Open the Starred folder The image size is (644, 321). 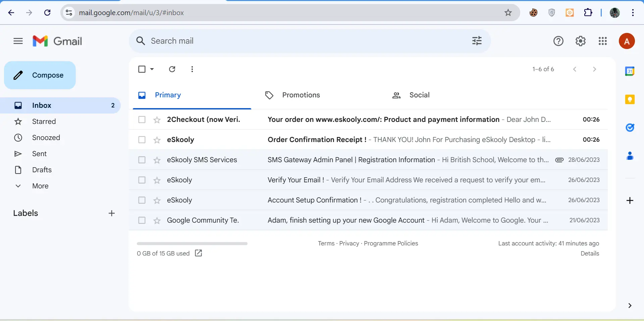tap(60, 122)
